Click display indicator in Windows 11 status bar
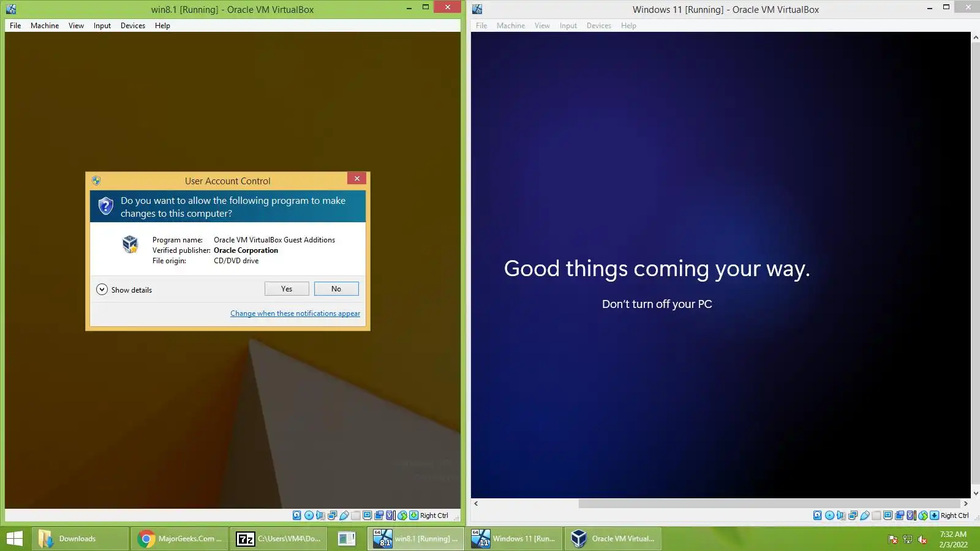Screen dimensions: 980x551 point(888,515)
